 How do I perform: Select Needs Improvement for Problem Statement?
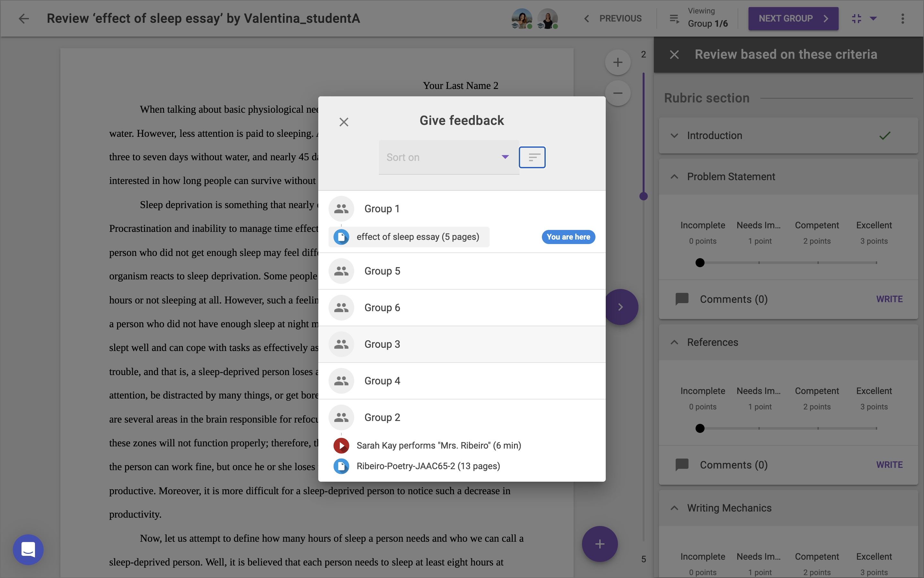pyautogui.click(x=759, y=232)
